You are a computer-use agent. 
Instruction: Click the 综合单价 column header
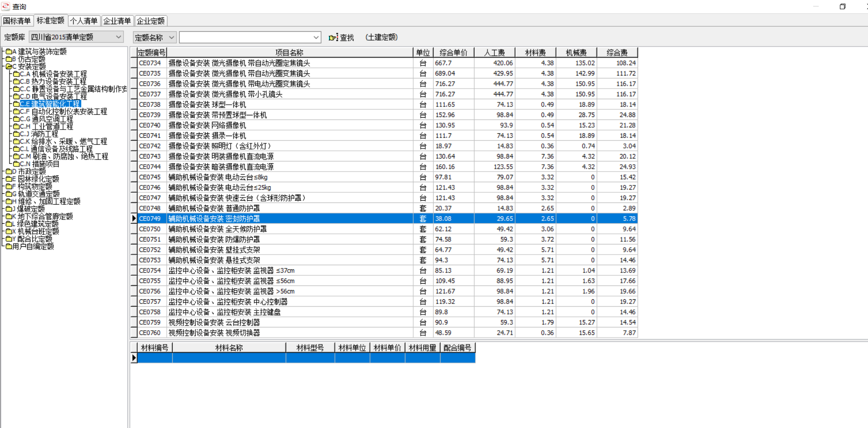[453, 53]
